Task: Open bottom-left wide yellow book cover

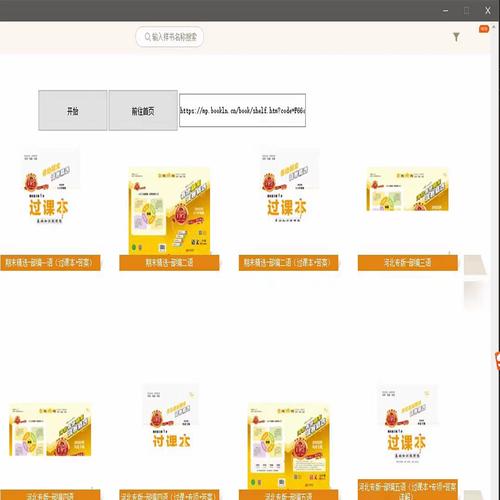Action: click(x=50, y=430)
